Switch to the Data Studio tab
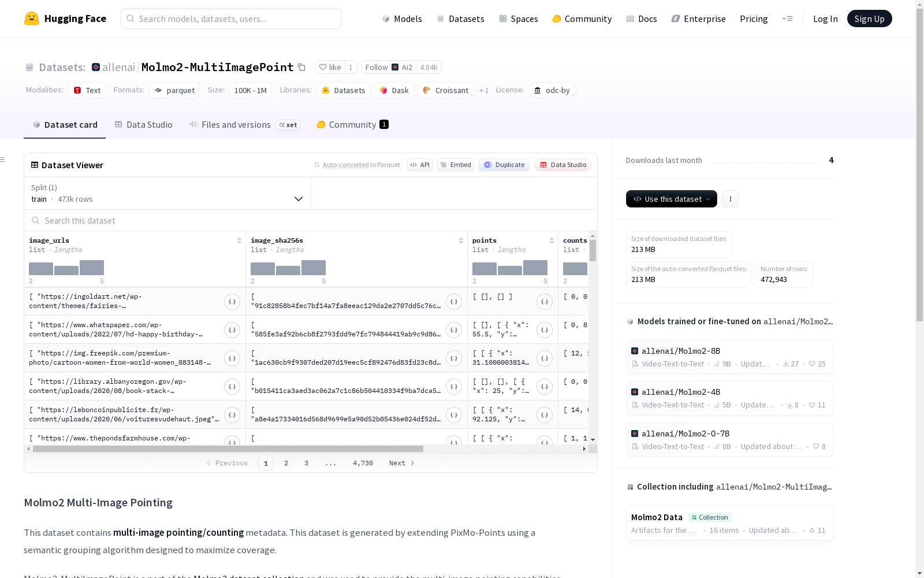Image resolution: width=924 pixels, height=578 pixels. click(x=144, y=125)
